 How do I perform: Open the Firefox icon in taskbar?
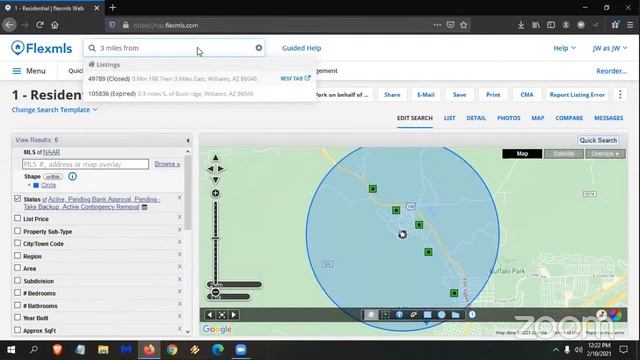(149, 350)
